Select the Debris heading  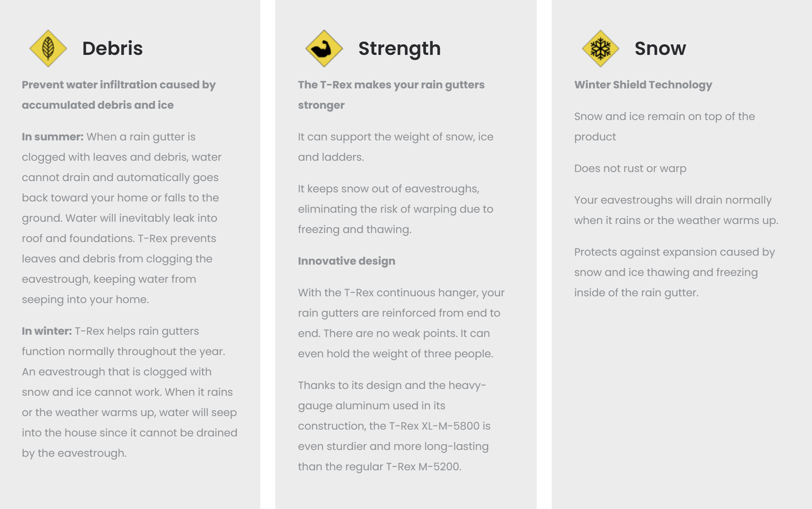tap(112, 48)
